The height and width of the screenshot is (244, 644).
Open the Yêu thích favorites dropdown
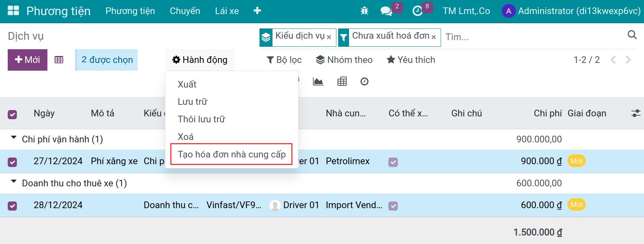tap(411, 60)
